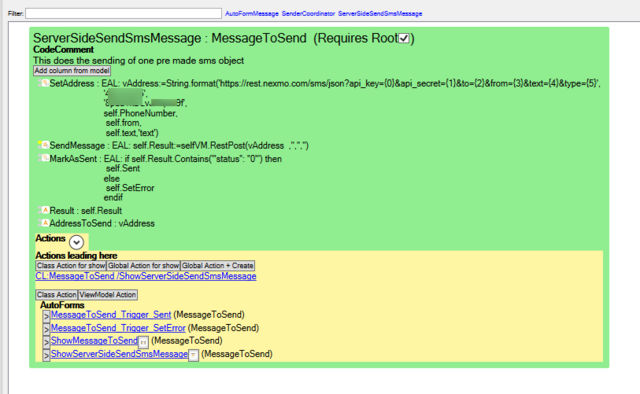Toggle the Requires Root checkbox

click(x=404, y=38)
